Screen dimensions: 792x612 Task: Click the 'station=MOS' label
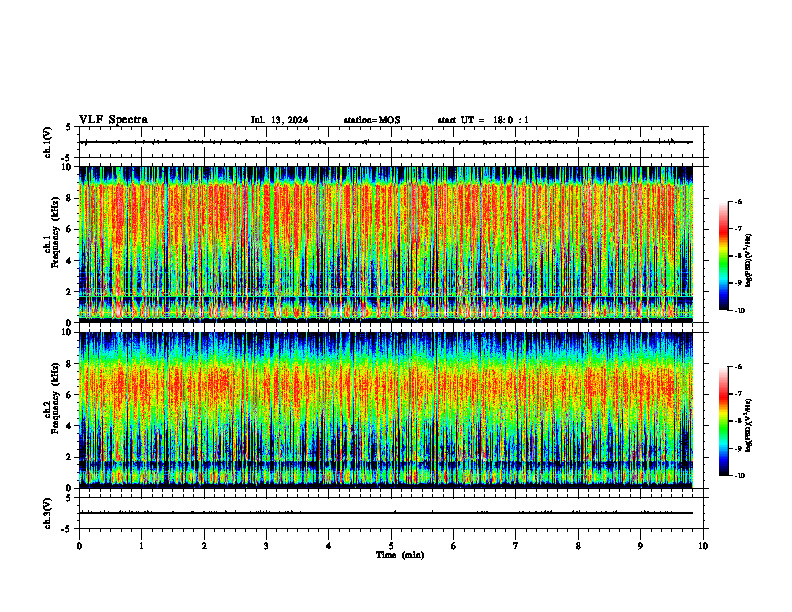372,120
